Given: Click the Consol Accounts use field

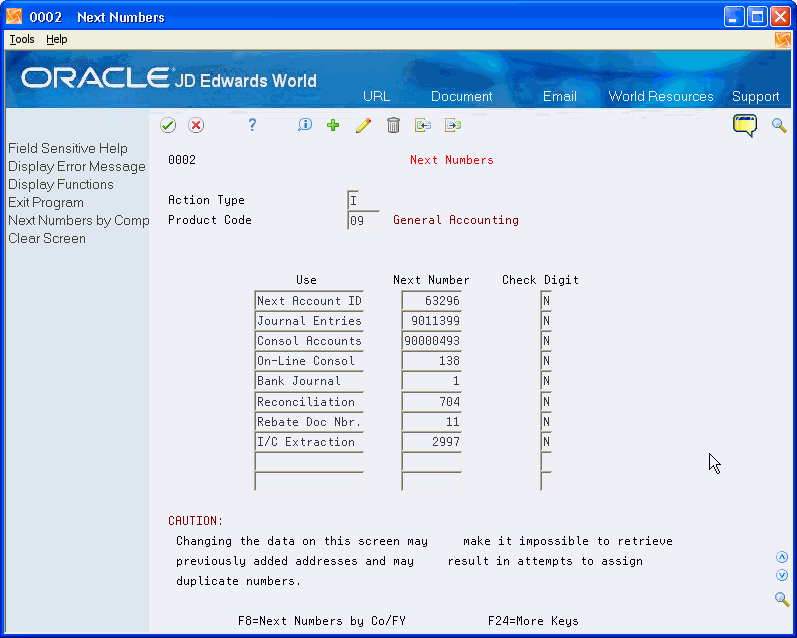Looking at the screenshot, I should tap(309, 341).
